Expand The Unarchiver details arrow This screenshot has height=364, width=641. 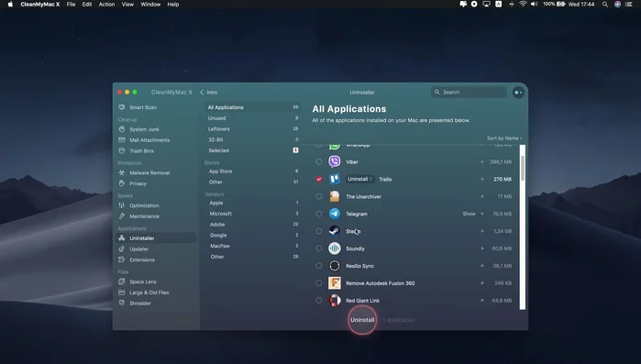pyautogui.click(x=482, y=196)
